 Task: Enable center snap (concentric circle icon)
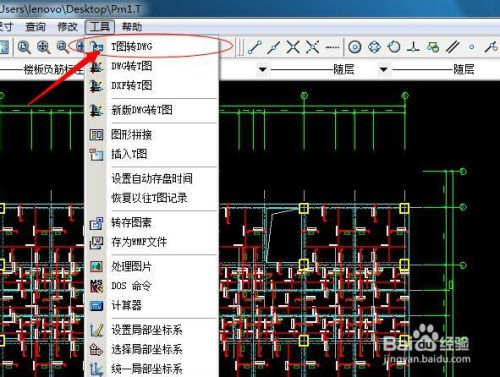[x=355, y=47]
